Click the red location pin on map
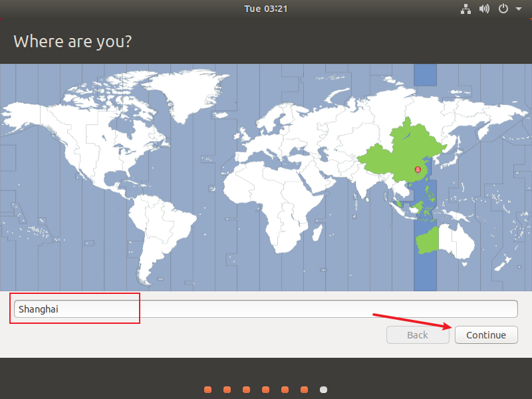This screenshot has height=399, width=532. pyautogui.click(x=418, y=170)
